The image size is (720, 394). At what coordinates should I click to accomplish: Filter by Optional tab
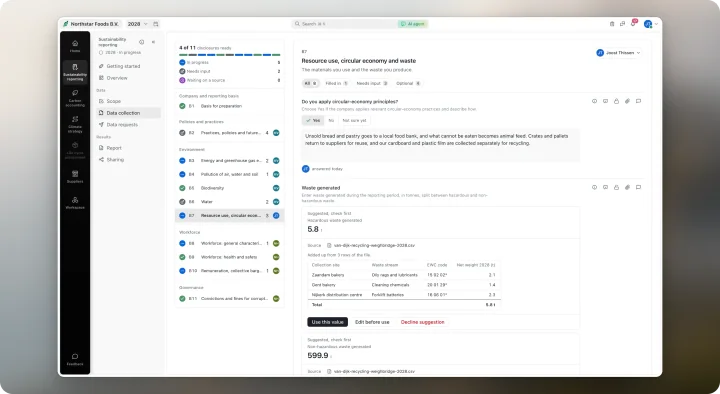408,84
